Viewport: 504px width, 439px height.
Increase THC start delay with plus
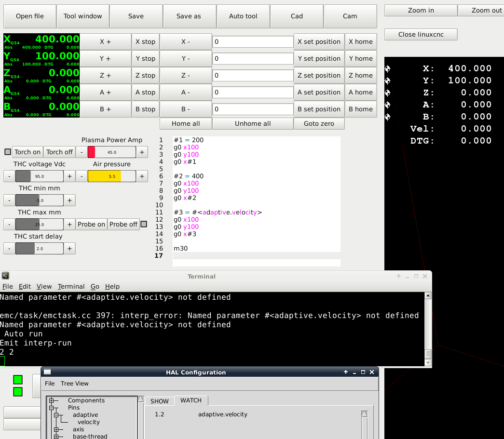70,249
